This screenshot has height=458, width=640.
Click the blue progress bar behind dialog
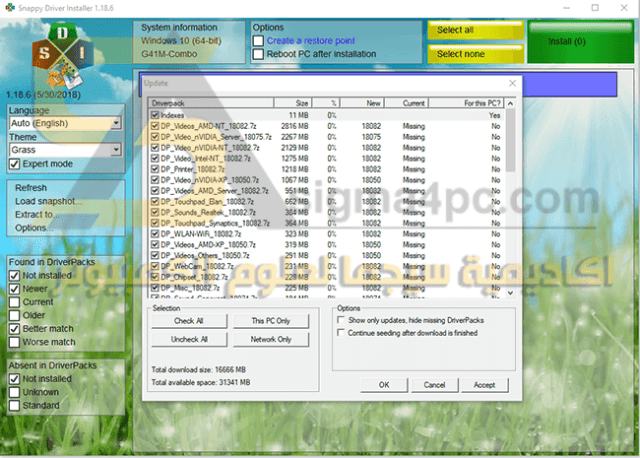click(x=569, y=84)
